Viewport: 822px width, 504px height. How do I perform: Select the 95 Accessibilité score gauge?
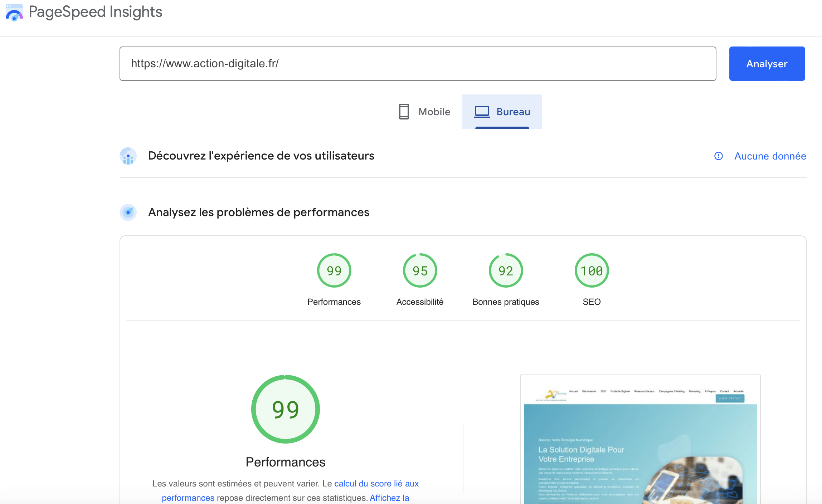(420, 270)
